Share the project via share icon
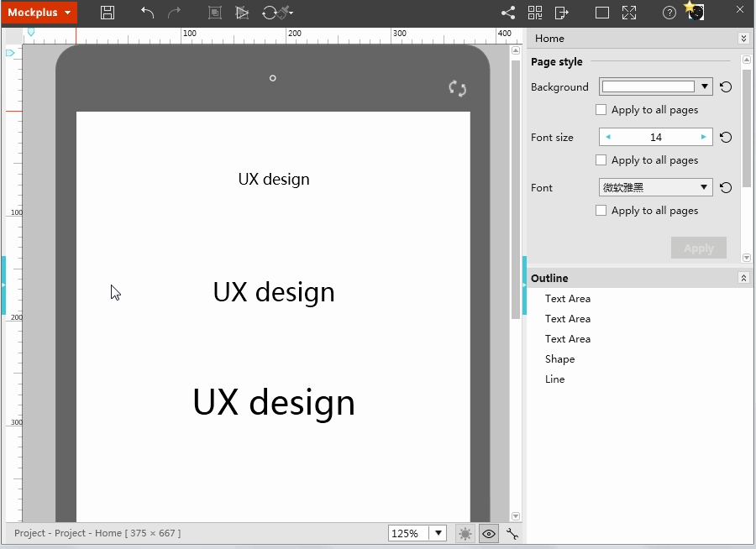 pos(508,13)
